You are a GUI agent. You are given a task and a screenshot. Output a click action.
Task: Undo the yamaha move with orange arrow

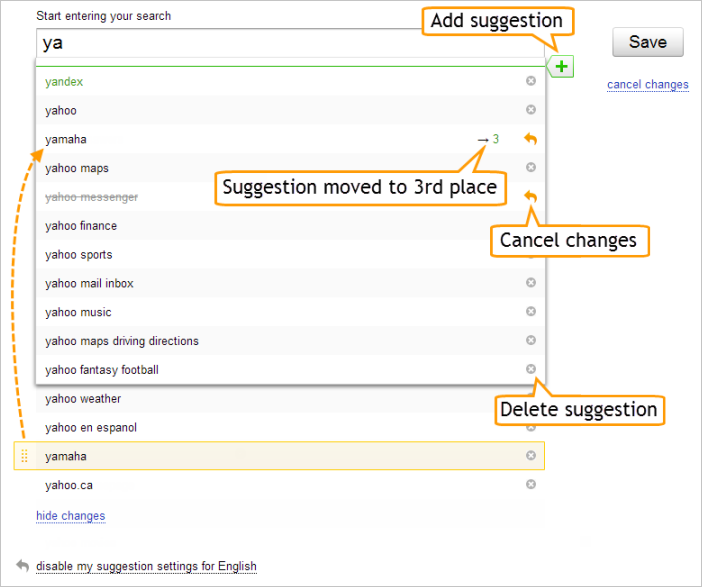[x=531, y=139]
